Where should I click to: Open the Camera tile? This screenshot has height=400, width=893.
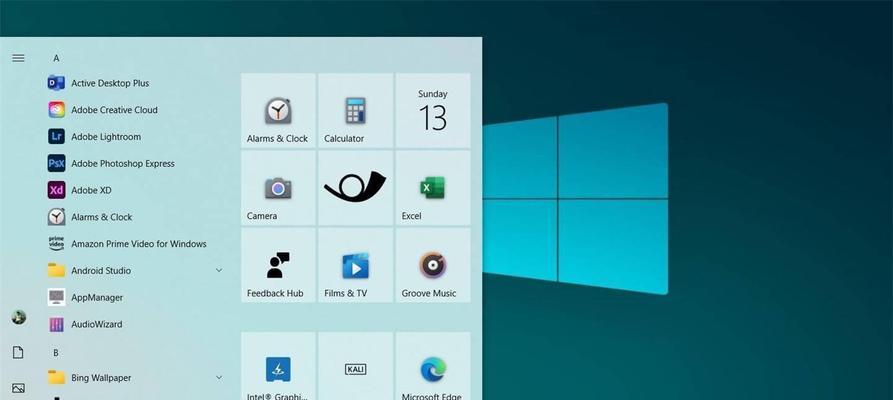click(278, 188)
